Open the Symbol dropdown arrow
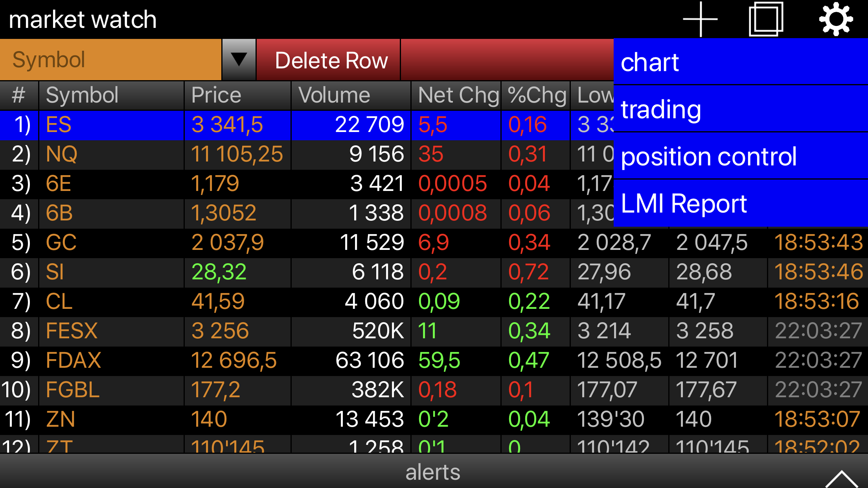Viewport: 868px width, 488px height. tap(239, 60)
